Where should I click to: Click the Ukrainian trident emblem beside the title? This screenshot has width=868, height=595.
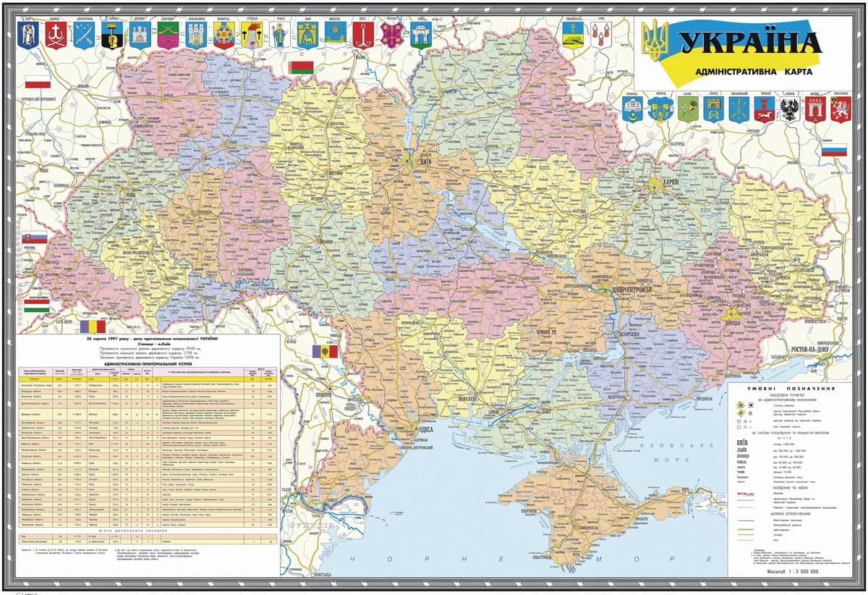tap(656, 40)
